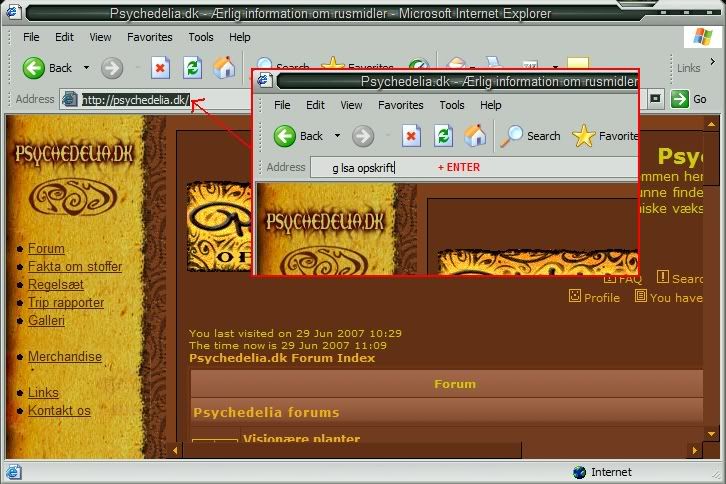The width and height of the screenshot is (726, 484).
Task: Click page vertical scrollbar up arrow
Action: [711, 124]
